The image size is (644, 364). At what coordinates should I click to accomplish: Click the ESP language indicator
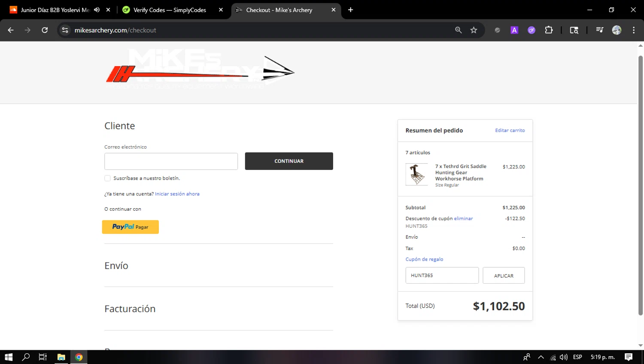577,357
